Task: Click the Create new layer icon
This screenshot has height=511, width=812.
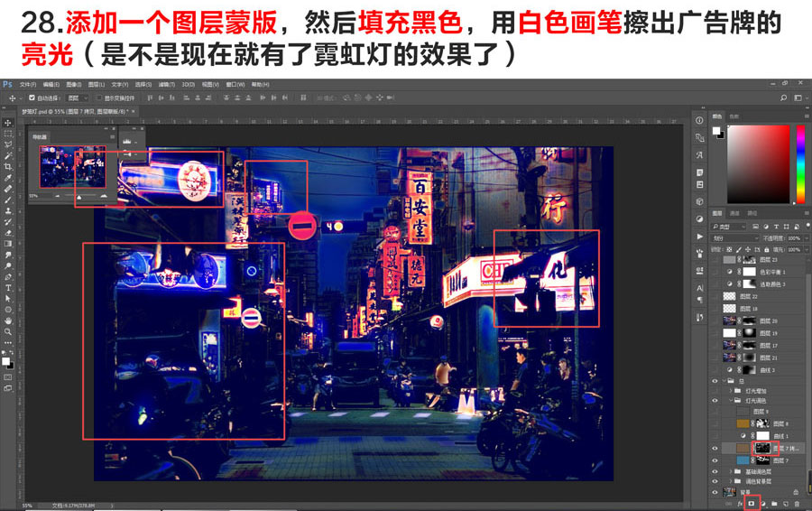Action: pyautogui.click(x=786, y=503)
